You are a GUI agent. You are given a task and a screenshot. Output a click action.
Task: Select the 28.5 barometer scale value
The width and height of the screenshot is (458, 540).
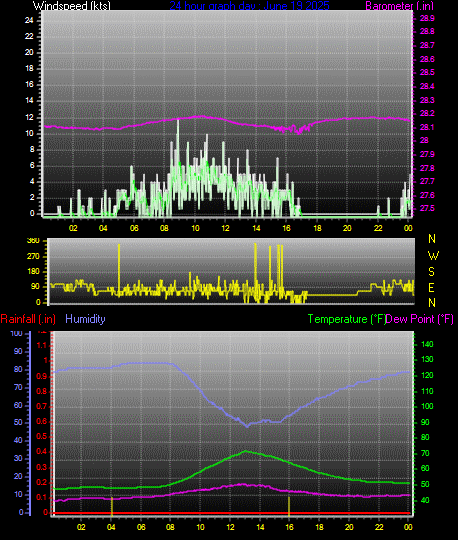point(427,72)
